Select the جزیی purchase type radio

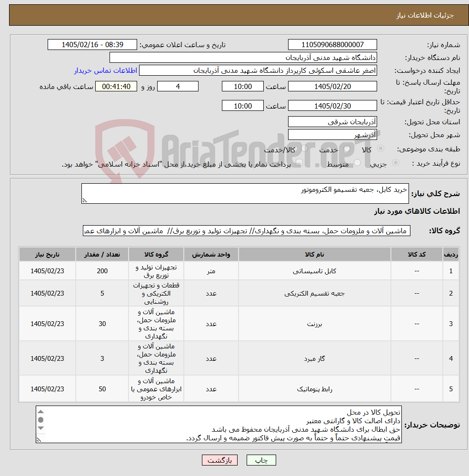pos(396,163)
